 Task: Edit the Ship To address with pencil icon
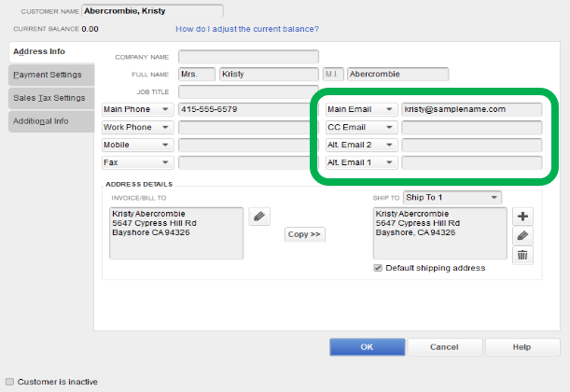tap(522, 235)
